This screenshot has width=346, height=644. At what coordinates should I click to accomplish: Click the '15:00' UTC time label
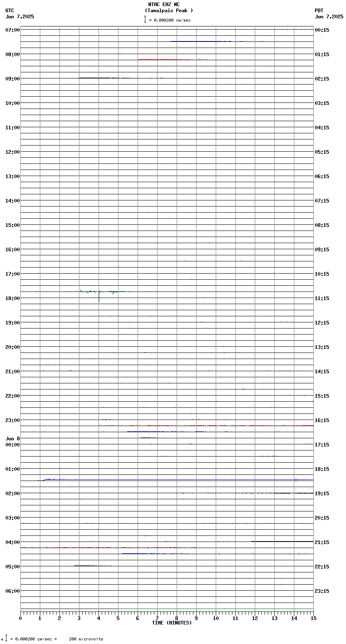tap(13, 225)
